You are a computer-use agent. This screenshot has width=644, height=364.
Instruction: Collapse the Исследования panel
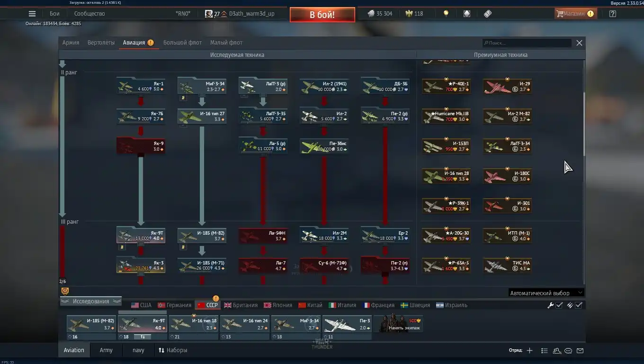tap(90, 301)
